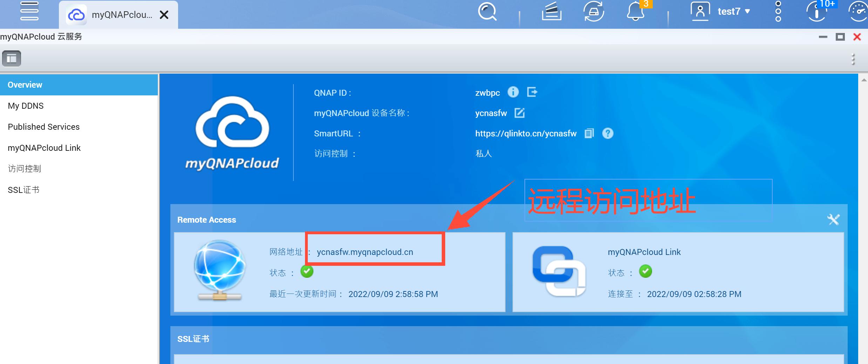Open the main menu hamburger
This screenshot has height=364, width=868.
[29, 11]
